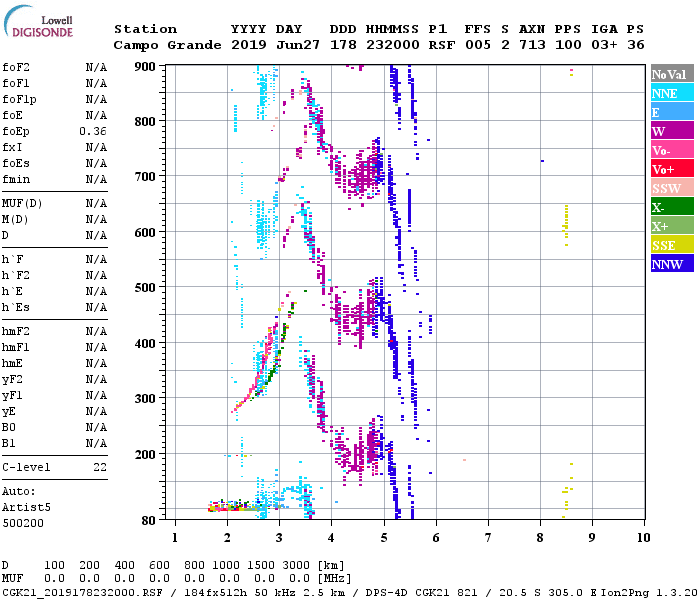Click the hmF2 parameter label
Viewport: 700px width, 600px height.
16,331
